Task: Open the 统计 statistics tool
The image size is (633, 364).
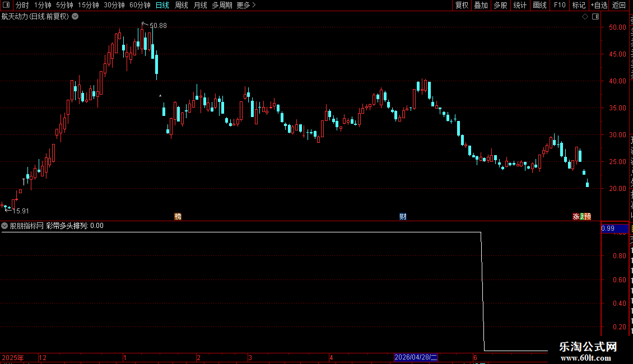Action: tap(520, 5)
